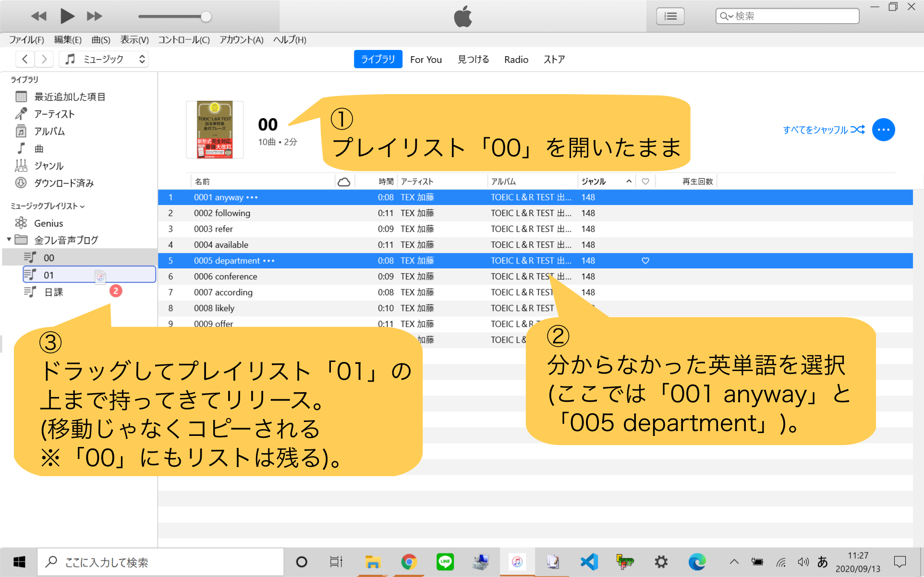Image resolution: width=924 pixels, height=577 pixels.
Task: Click the cloud status column header
Action: (x=344, y=182)
